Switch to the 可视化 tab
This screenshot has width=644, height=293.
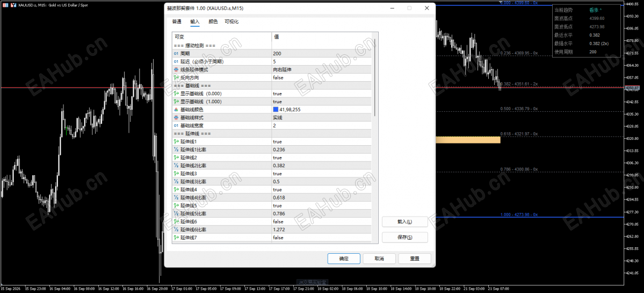click(231, 22)
